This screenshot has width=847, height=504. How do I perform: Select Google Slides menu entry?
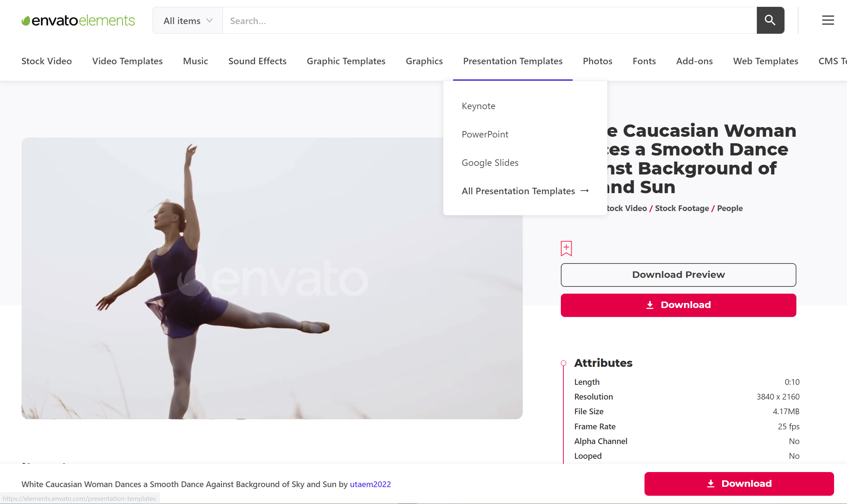pyautogui.click(x=490, y=163)
